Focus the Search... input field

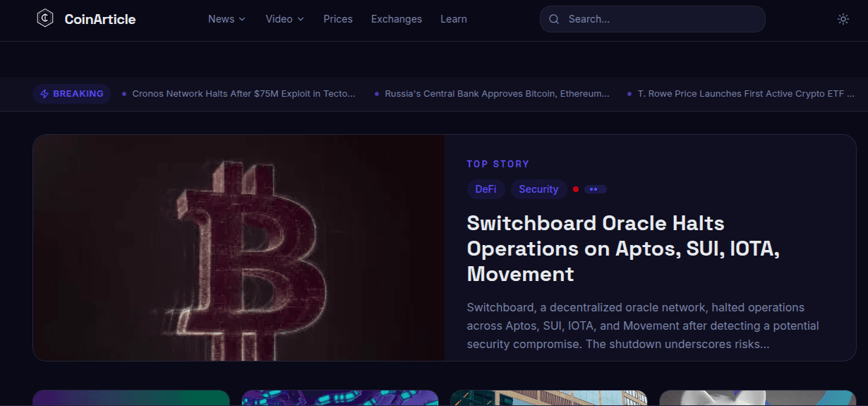[x=653, y=19]
